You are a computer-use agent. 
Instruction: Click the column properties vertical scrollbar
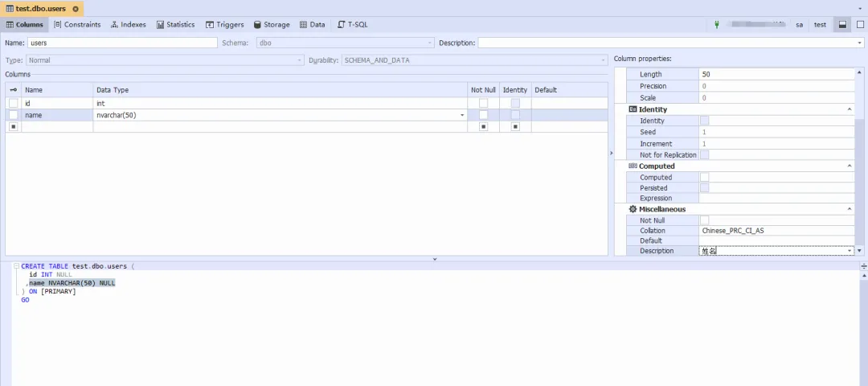(859, 161)
